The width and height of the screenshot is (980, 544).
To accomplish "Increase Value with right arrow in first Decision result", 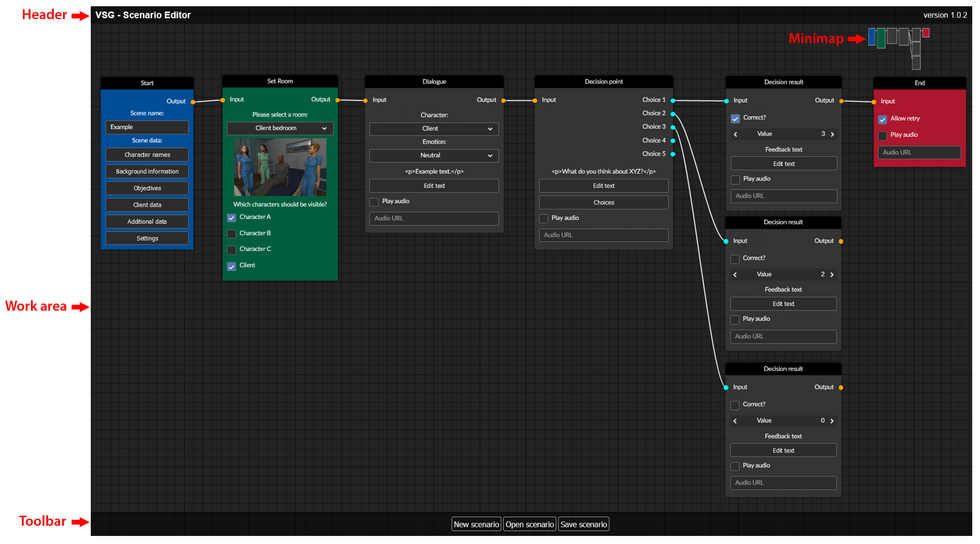I will pos(832,134).
